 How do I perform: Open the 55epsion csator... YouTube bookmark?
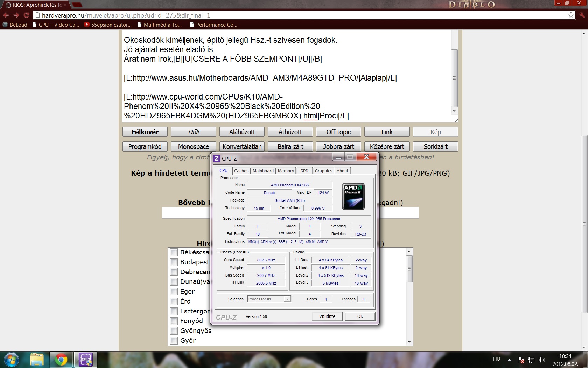[108, 25]
